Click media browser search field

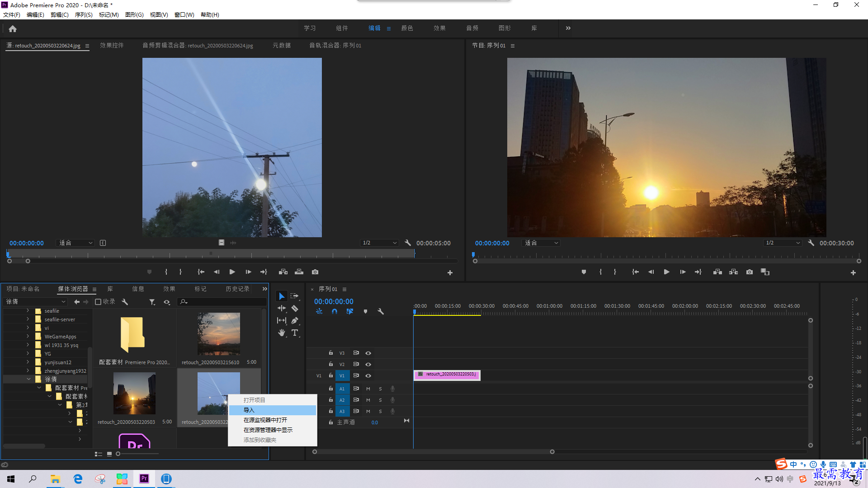(222, 302)
